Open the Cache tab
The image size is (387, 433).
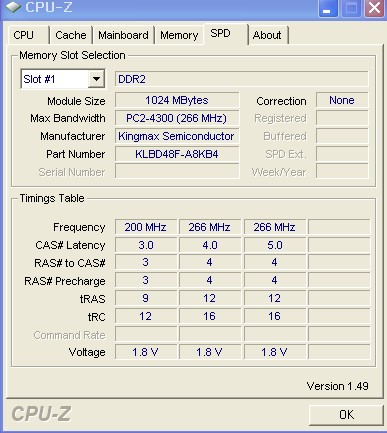71,35
